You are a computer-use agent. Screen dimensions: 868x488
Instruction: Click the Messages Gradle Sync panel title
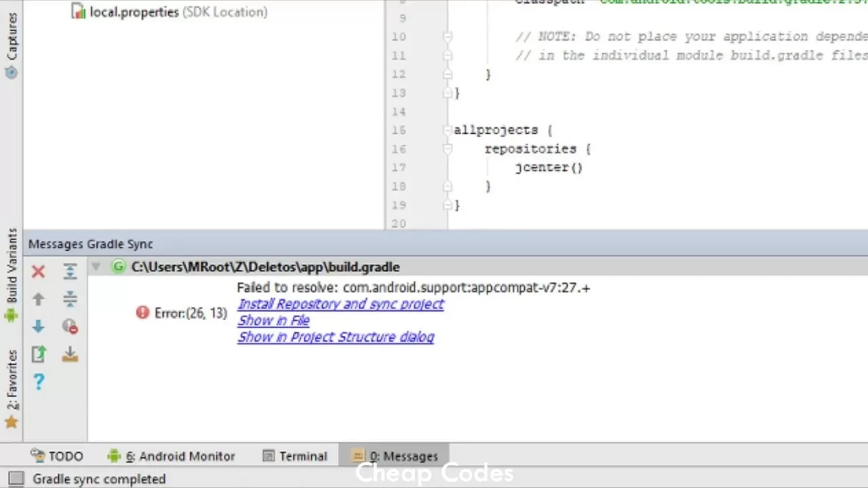pos(91,244)
